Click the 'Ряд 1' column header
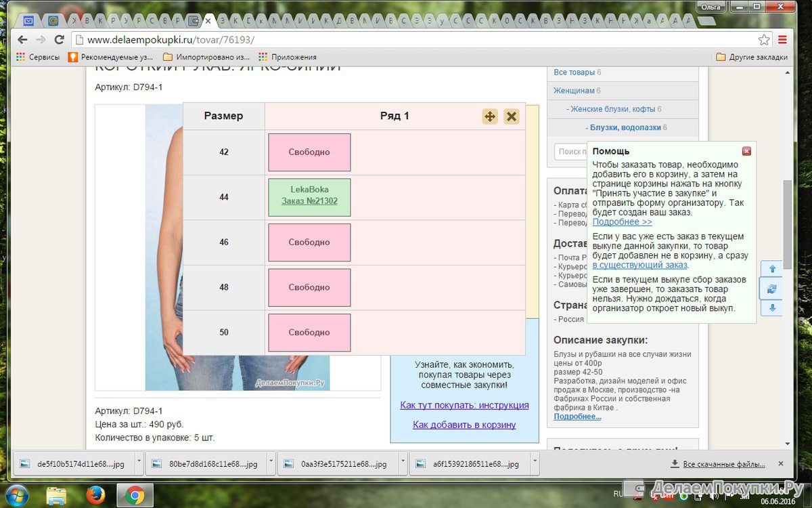This screenshot has width=812, height=508. click(394, 116)
